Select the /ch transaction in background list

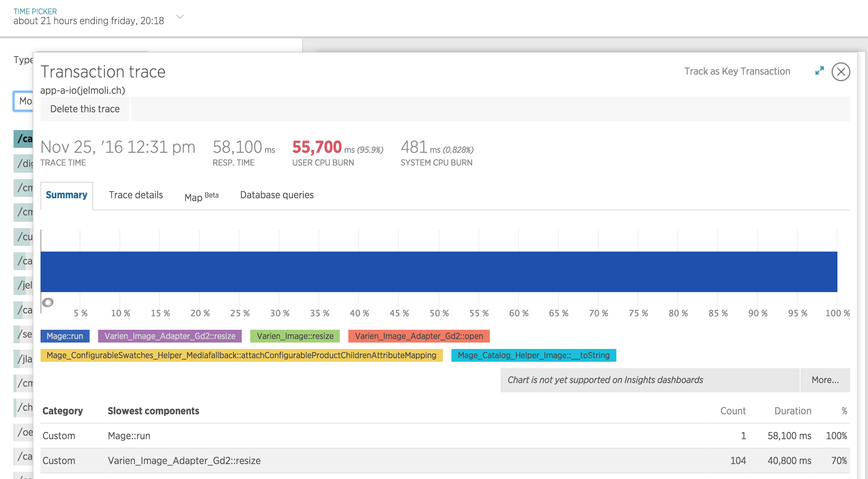click(23, 408)
